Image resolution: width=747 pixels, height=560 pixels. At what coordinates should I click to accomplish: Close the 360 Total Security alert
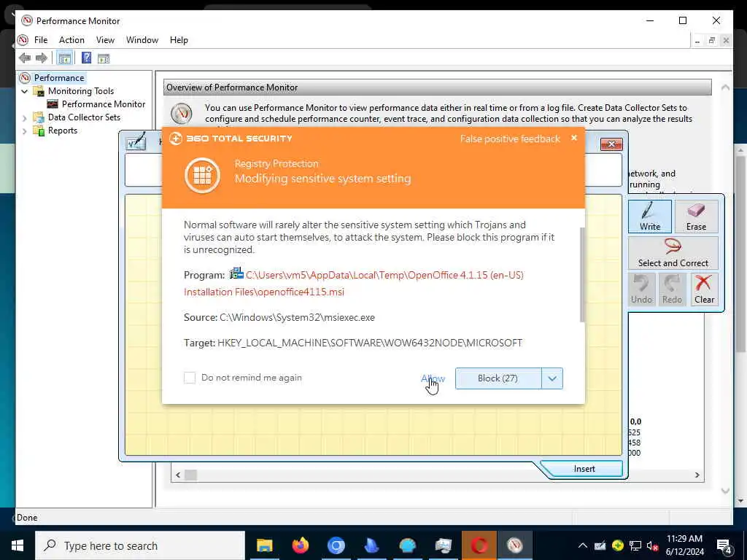[574, 138]
